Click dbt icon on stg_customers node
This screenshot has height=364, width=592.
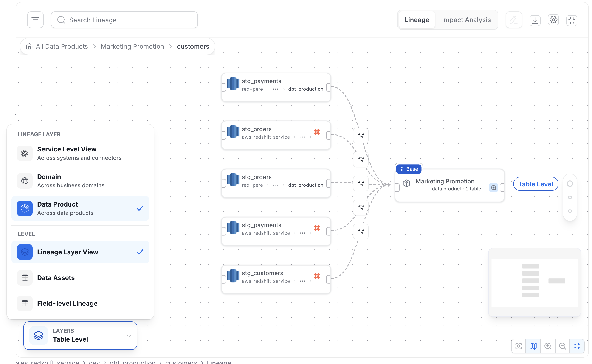(x=317, y=276)
